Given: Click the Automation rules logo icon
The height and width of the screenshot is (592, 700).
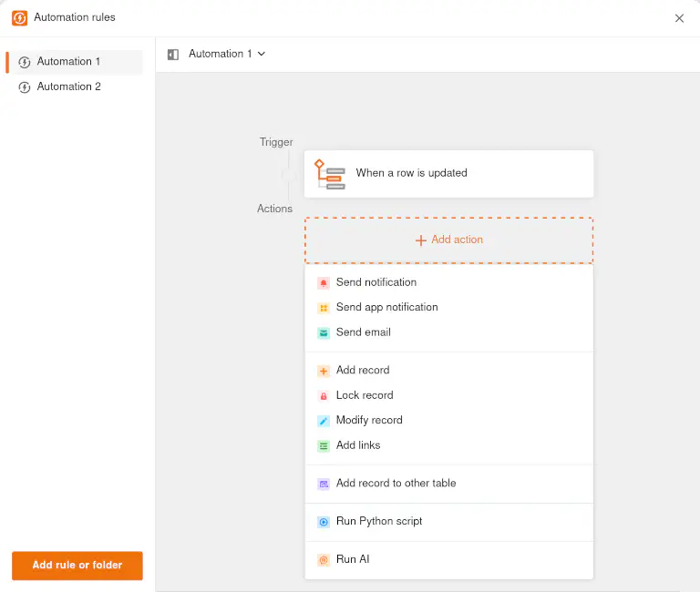Looking at the screenshot, I should tap(19, 18).
